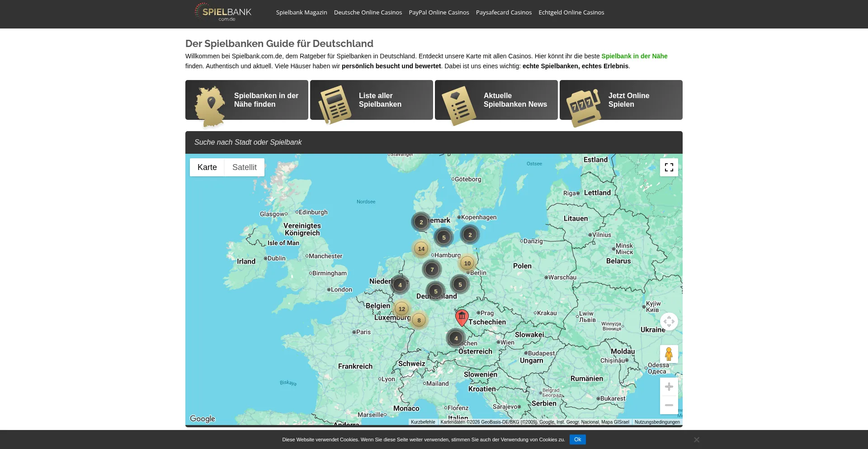This screenshot has height=449, width=868.
Task: Open cluster 5 north of Hamburg
Action: click(x=444, y=237)
